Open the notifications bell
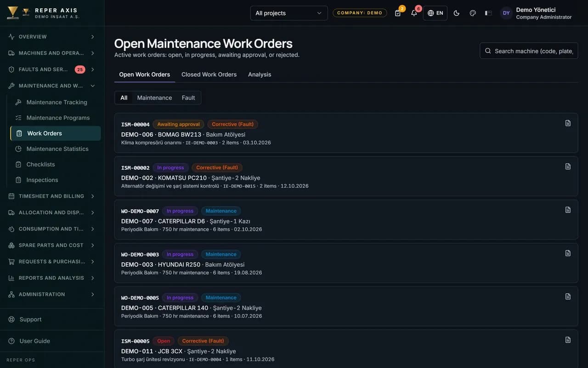This screenshot has width=588, height=368. click(x=414, y=13)
